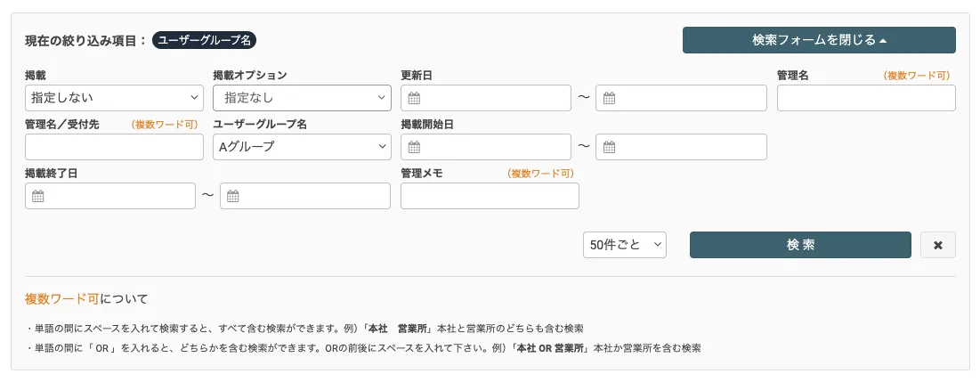Image resolution: width=980 pixels, height=382 pixels.
Task: Focus the 管理名／受付先 text input field
Action: click(114, 147)
